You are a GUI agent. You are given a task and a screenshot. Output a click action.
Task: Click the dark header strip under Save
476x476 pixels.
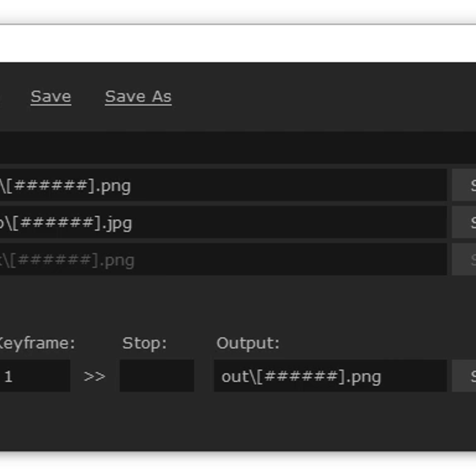click(x=238, y=147)
